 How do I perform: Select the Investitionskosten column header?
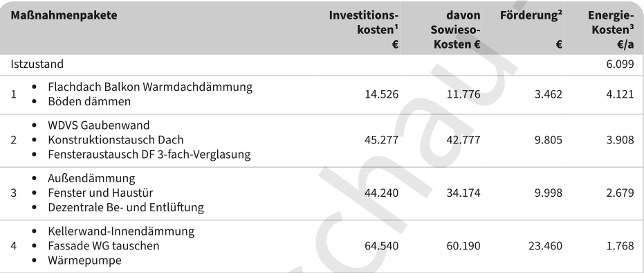[363, 30]
